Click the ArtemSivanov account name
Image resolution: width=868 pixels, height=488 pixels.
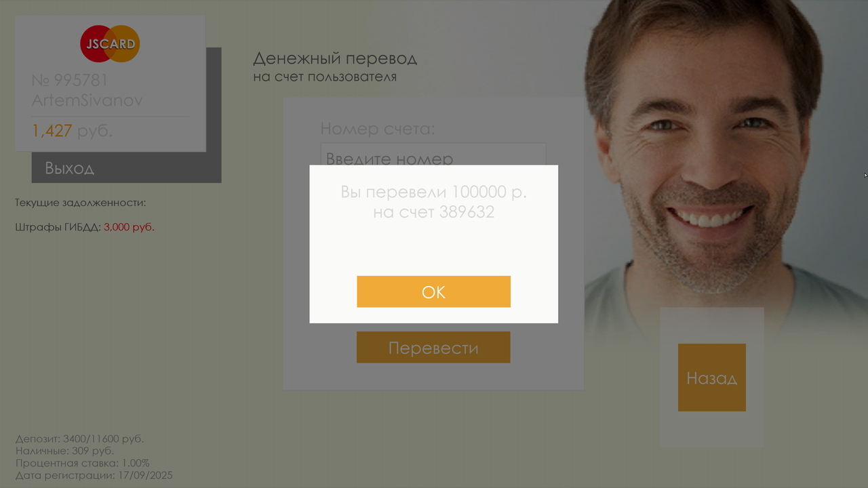(87, 100)
